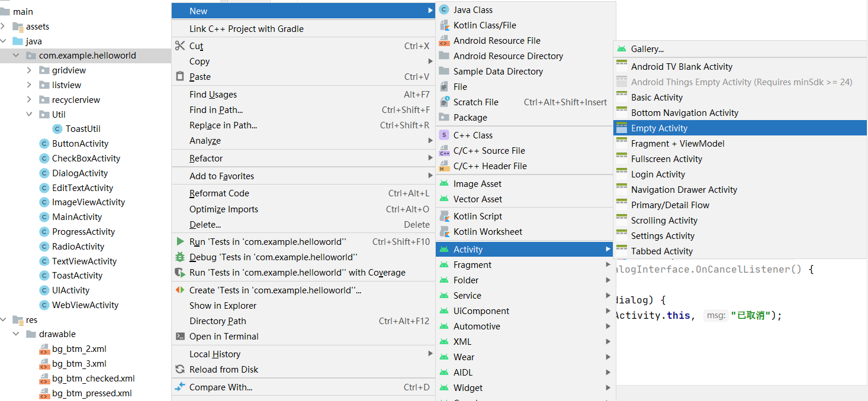The image size is (868, 401).
Task: Click the ToastUtil class icon
Action: pyautogui.click(x=57, y=128)
